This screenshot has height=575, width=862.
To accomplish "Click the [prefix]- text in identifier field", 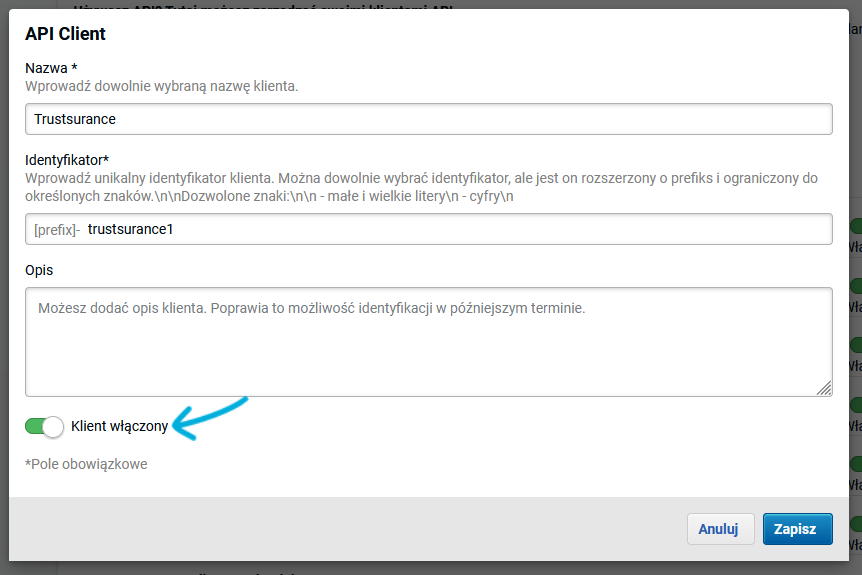I will pos(57,230).
